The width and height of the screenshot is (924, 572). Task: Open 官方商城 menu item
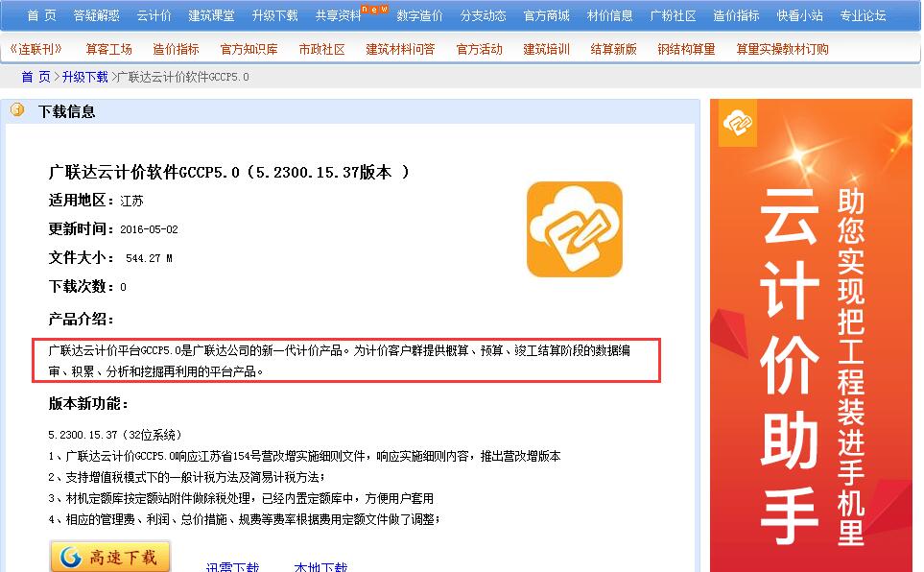pos(547,16)
